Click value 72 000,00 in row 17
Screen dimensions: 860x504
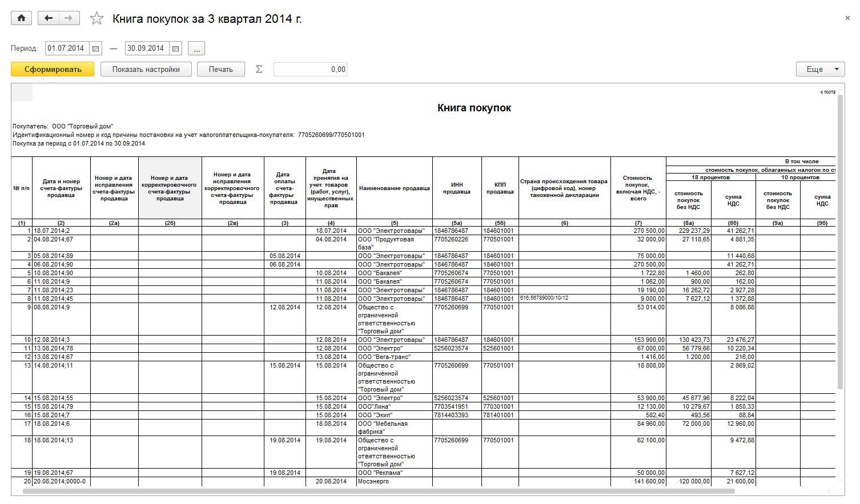pos(689,428)
